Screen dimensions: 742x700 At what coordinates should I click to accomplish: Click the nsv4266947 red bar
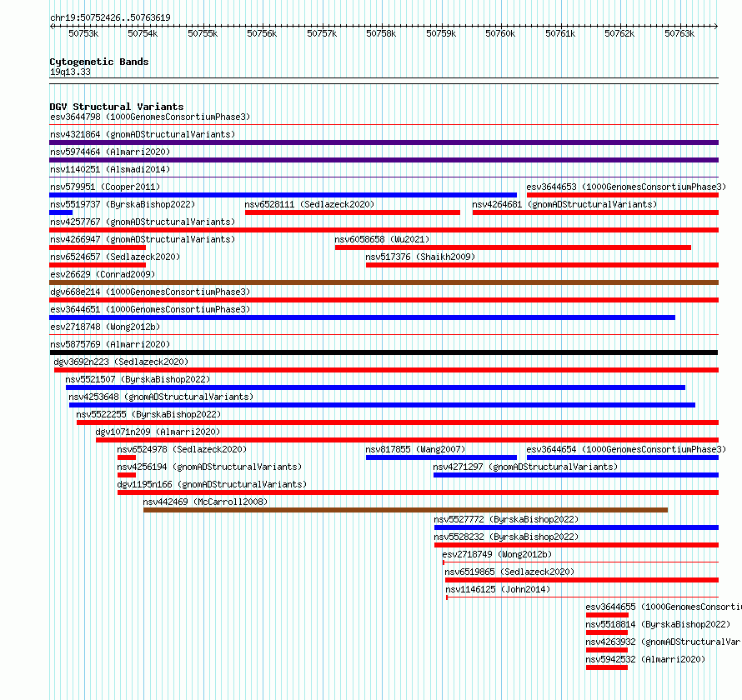point(98,247)
